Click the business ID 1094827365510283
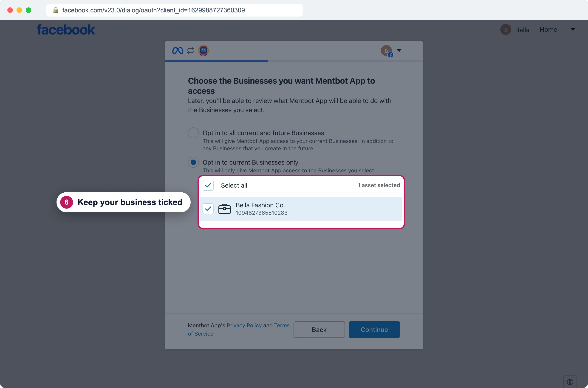588x388 pixels. click(262, 213)
